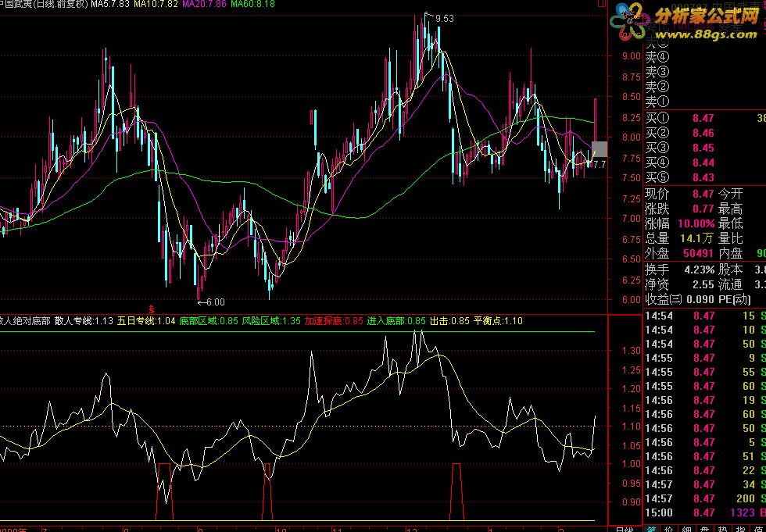
Task: Click the 收益(三) 0.090 value
Action: [x=701, y=299]
